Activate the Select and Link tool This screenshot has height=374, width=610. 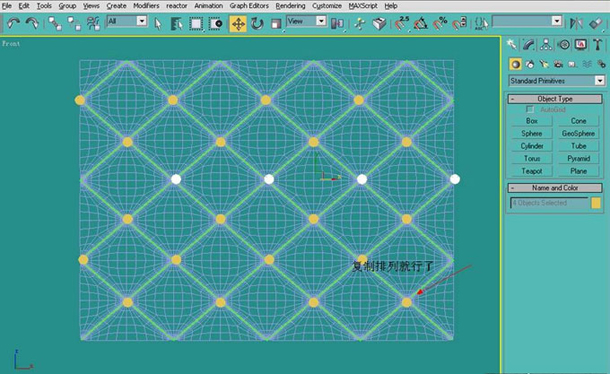[55, 24]
